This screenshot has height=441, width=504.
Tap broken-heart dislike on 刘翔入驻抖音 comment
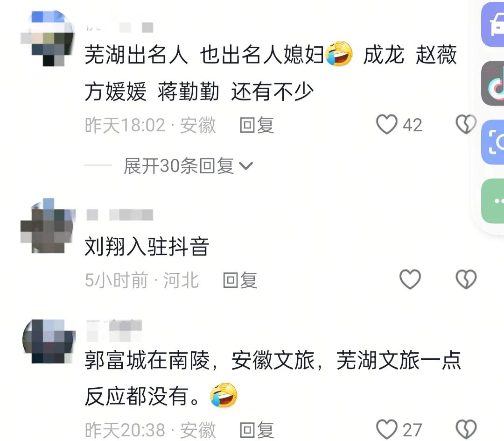pyautogui.click(x=466, y=279)
